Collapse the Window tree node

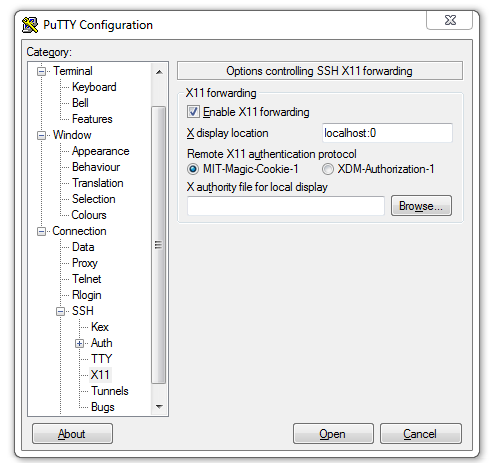[41, 135]
